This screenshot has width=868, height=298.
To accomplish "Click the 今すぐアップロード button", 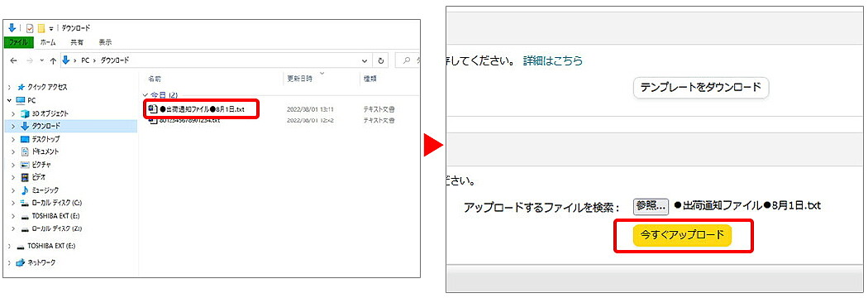I will (682, 235).
